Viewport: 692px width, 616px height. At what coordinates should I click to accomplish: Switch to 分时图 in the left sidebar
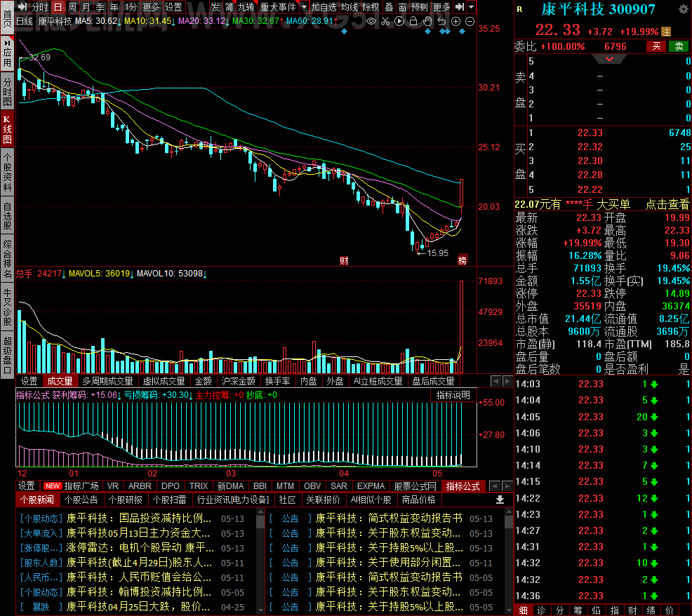coord(7,91)
